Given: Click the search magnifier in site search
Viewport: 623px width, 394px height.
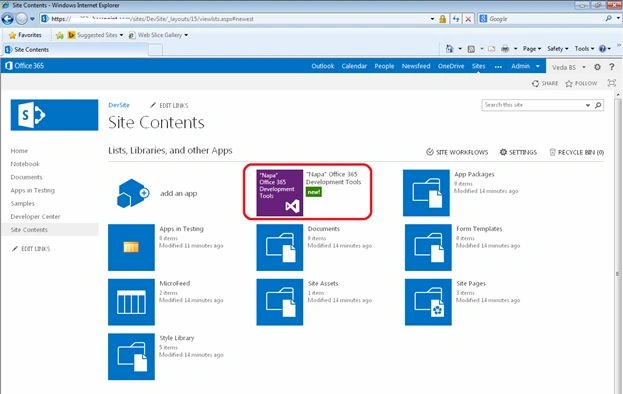Looking at the screenshot, I should [x=598, y=105].
